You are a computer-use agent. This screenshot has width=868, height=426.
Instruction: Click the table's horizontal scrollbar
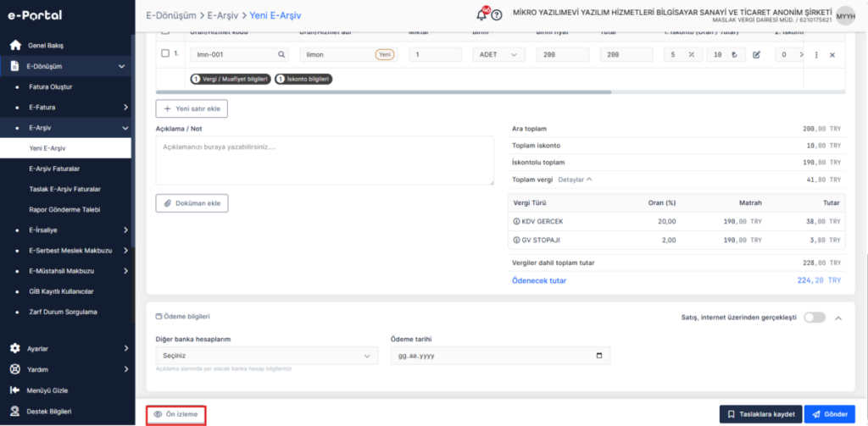pyautogui.click(x=384, y=91)
